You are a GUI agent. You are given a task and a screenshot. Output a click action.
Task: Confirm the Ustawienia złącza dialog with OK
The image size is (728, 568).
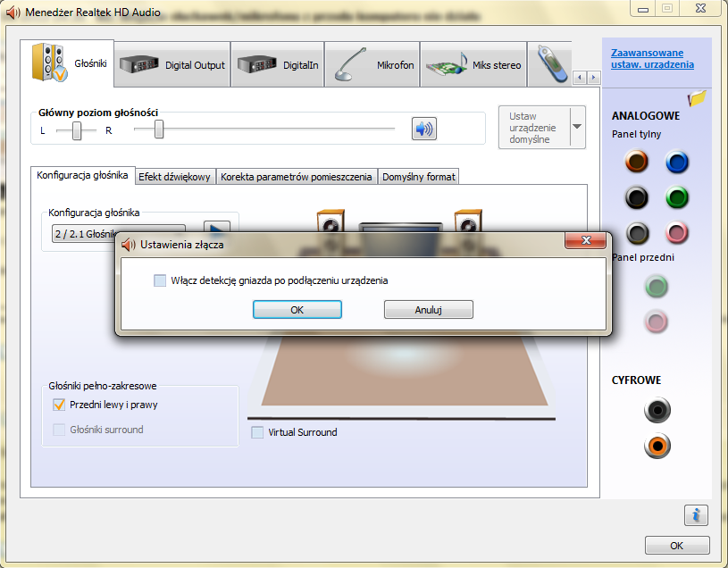[x=297, y=310]
